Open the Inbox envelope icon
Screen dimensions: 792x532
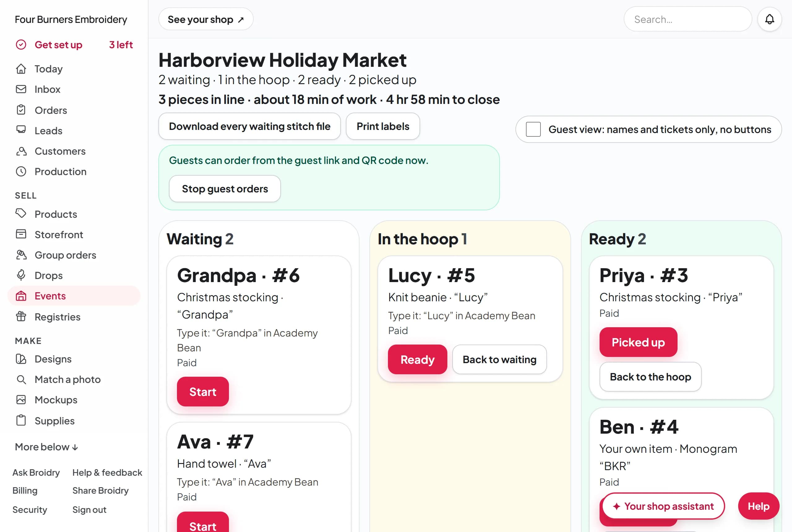tap(21, 89)
